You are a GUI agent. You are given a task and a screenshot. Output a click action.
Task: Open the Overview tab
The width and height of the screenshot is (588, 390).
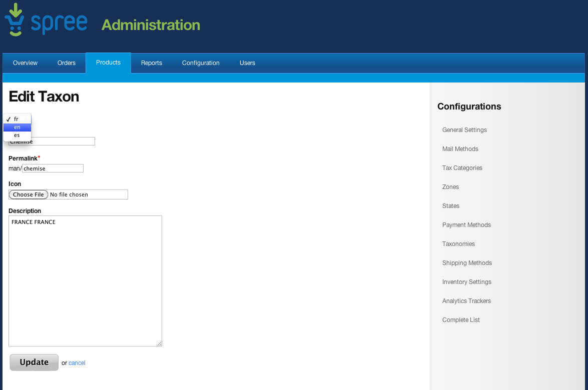click(25, 63)
